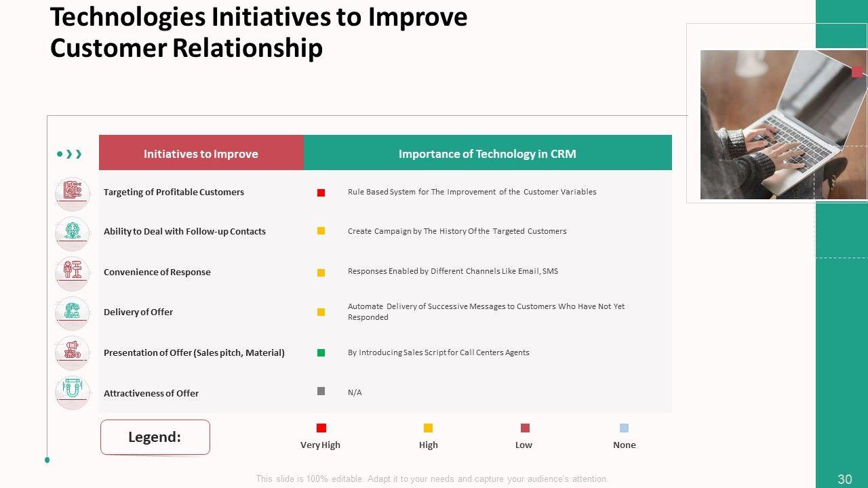The image size is (868, 488).
Task: Click the text Targeting of Profitable Customers
Action: point(174,192)
